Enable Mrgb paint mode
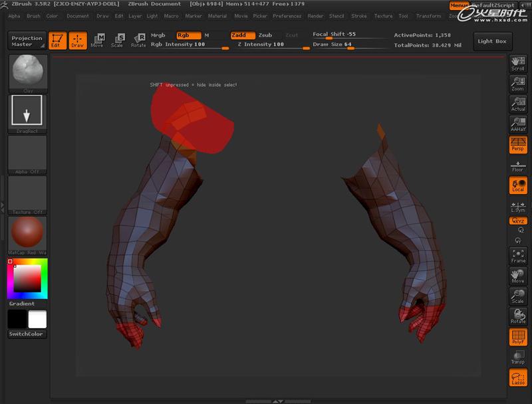The height and width of the screenshot is (404, 532). (x=158, y=35)
